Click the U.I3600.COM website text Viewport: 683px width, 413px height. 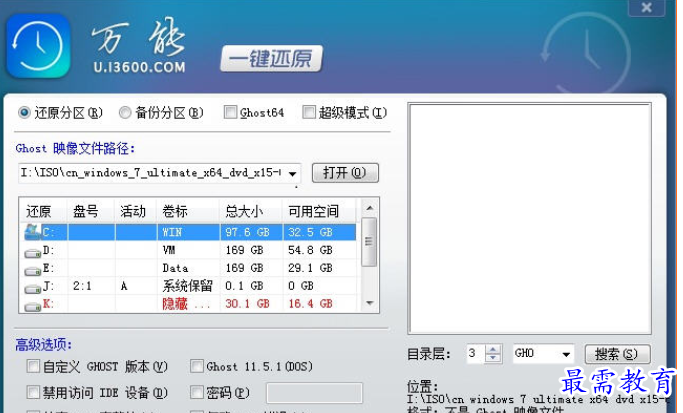pyautogui.click(x=139, y=67)
